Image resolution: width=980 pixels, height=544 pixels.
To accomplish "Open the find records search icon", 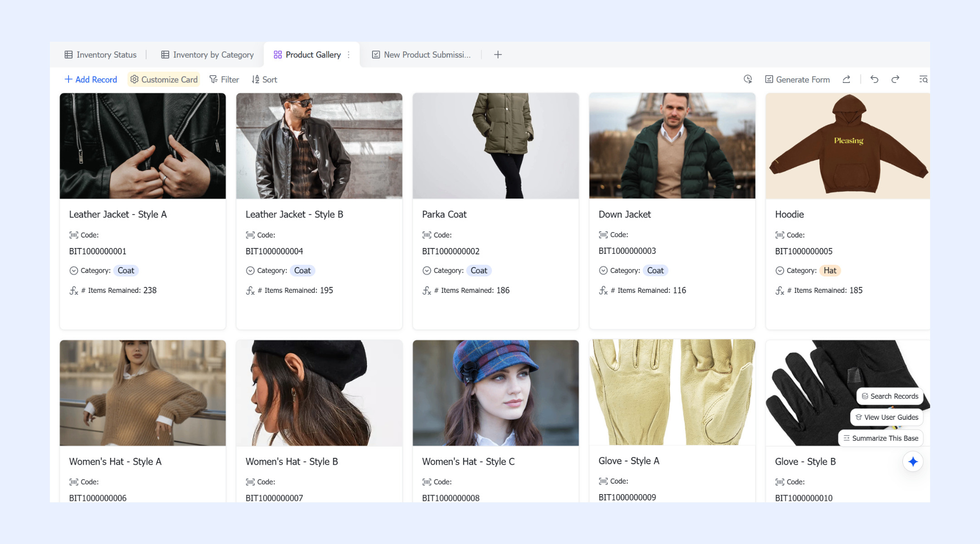I will pyautogui.click(x=923, y=79).
